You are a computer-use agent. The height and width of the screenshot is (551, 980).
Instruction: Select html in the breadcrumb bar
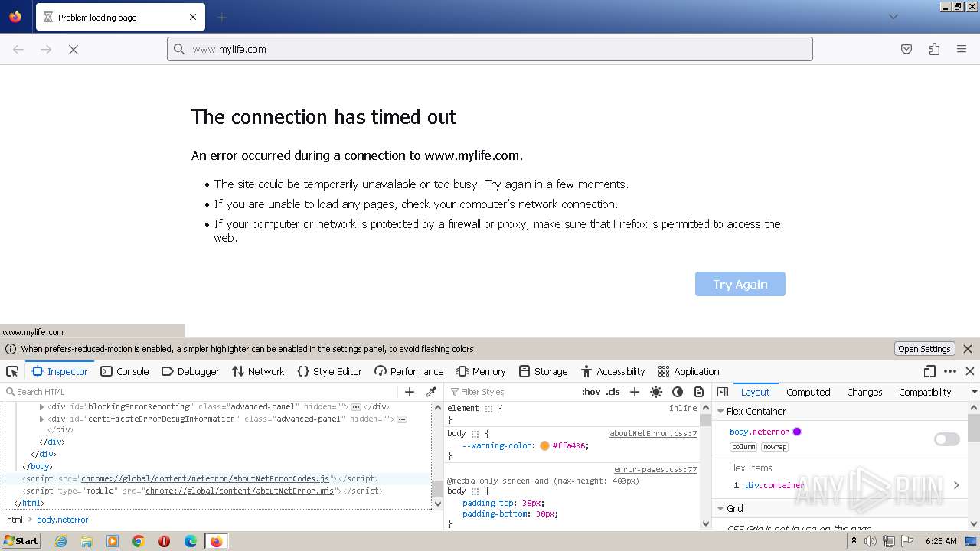click(15, 520)
